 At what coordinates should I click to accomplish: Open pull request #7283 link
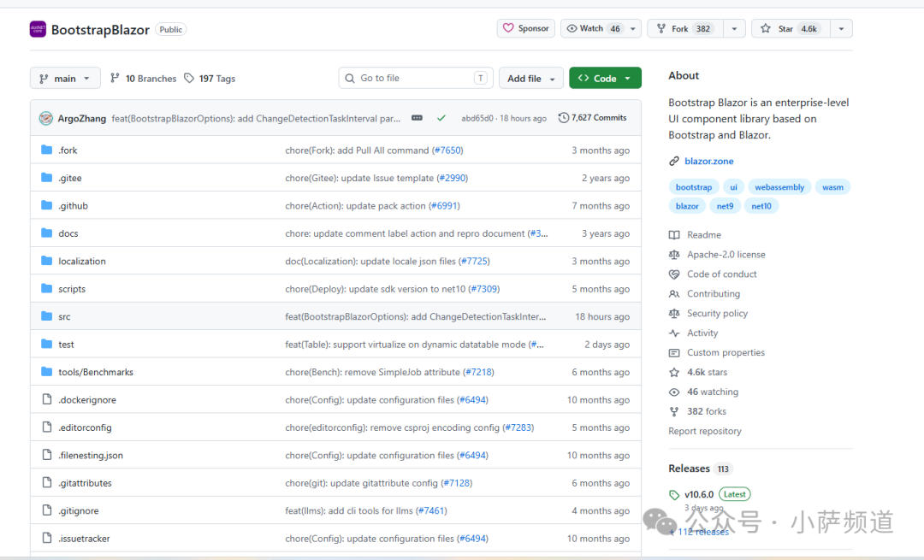point(518,427)
